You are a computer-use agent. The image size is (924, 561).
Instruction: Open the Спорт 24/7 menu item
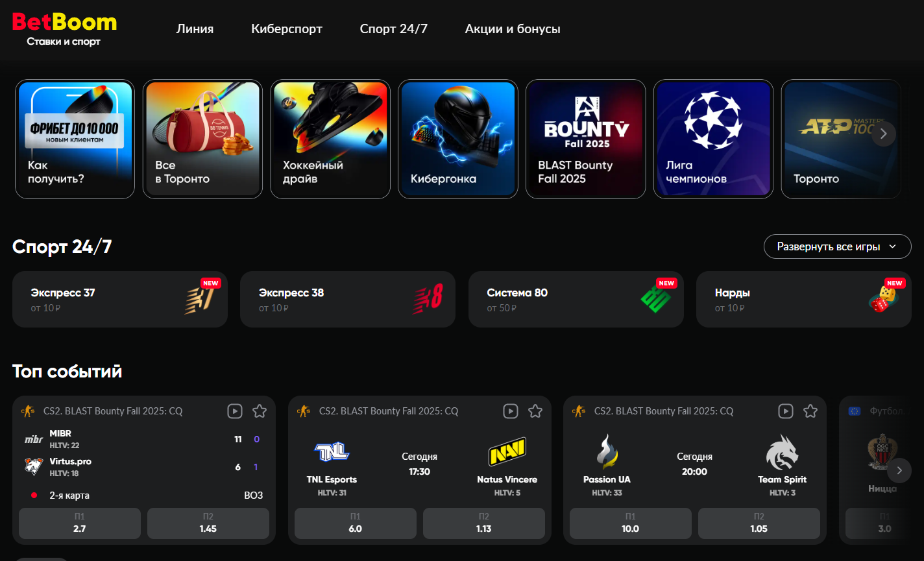coord(394,29)
